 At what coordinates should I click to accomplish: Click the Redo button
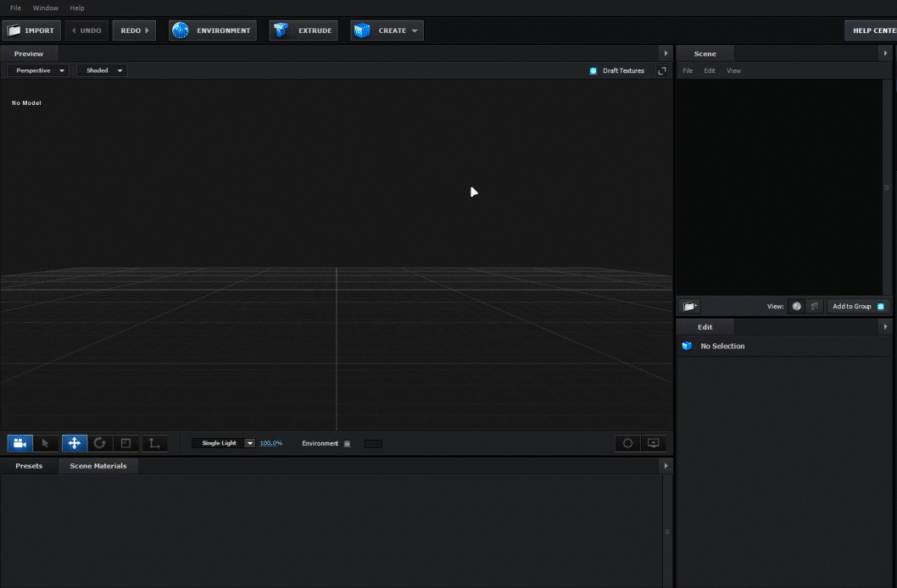point(134,31)
